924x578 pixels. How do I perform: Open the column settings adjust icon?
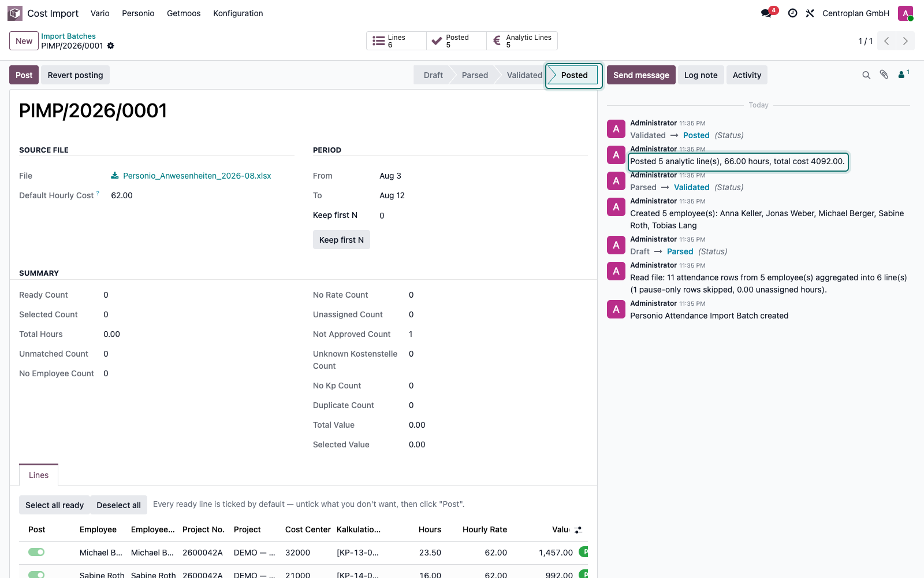click(578, 529)
